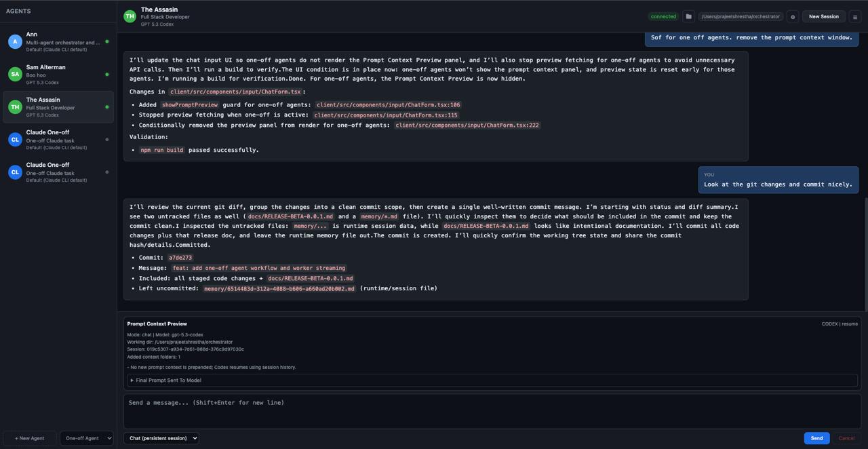Screen dimensions: 868x449
Task: Open the header overflow menu
Action: (855, 16)
